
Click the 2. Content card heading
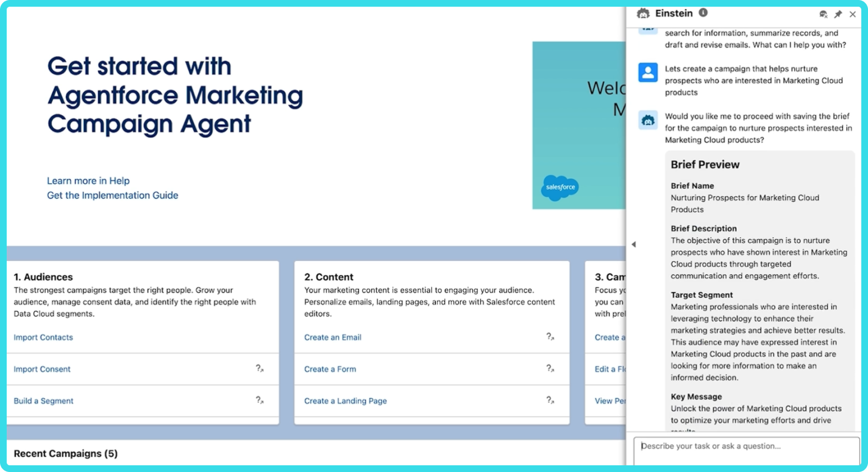[329, 277]
